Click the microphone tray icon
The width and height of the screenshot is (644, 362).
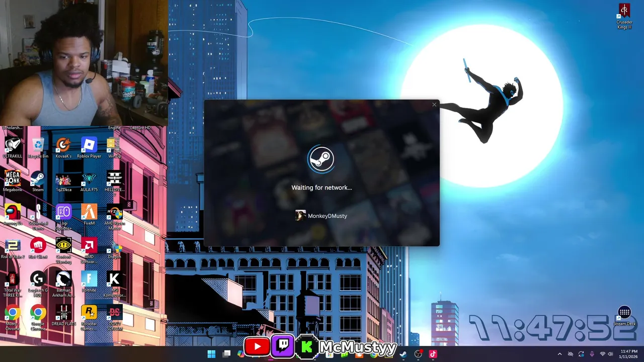pyautogui.click(x=592, y=354)
